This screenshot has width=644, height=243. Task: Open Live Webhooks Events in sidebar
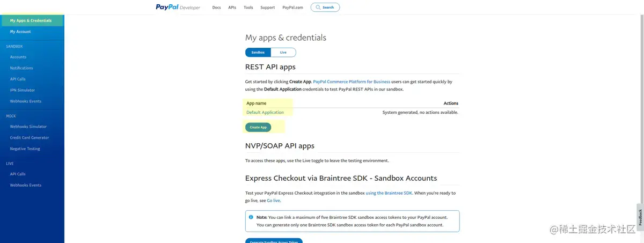pos(26,185)
